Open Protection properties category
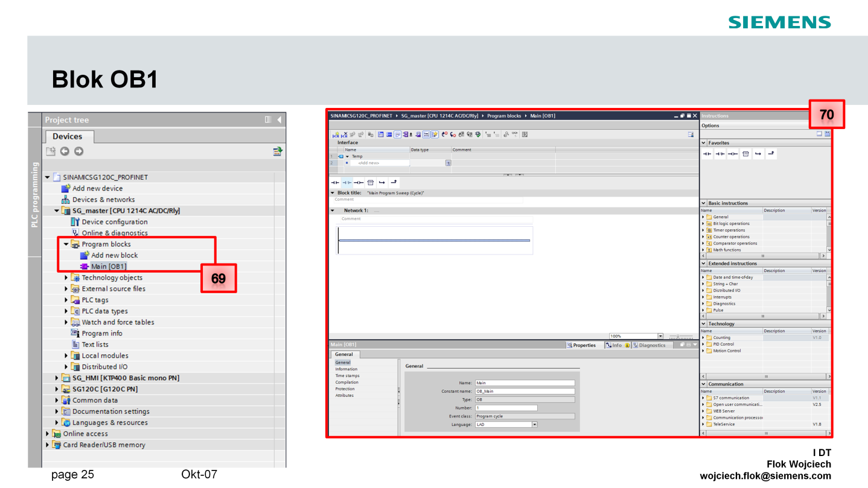 pyautogui.click(x=345, y=389)
